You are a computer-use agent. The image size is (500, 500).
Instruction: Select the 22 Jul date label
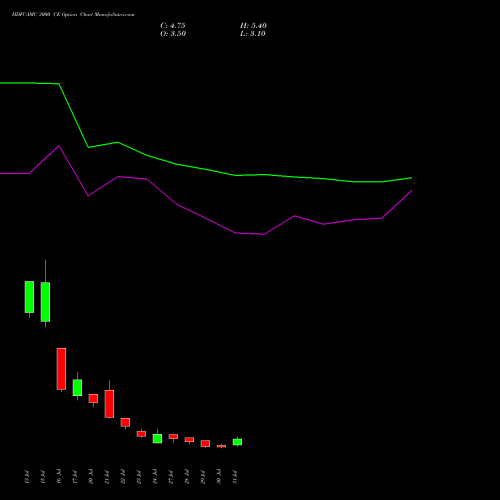123,477
